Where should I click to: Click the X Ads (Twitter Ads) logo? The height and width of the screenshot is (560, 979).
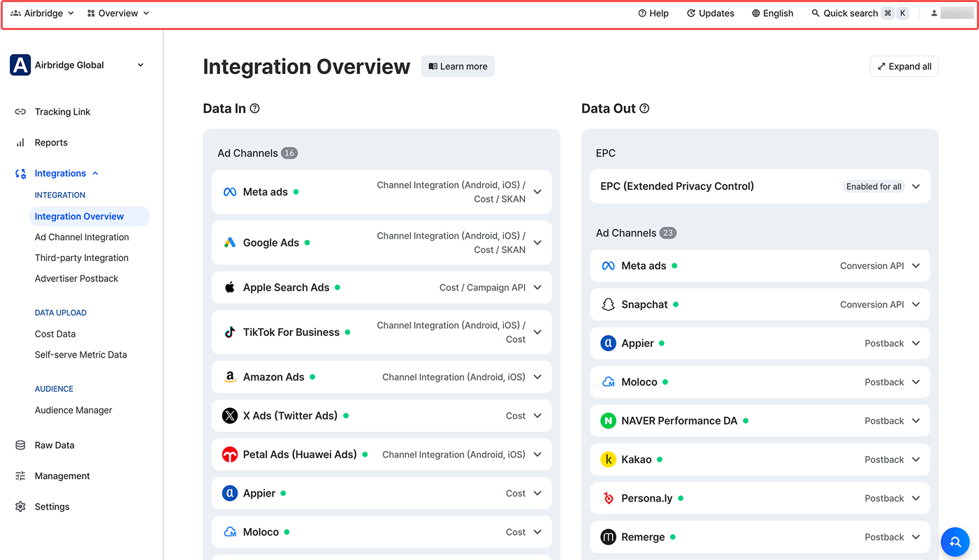pos(230,415)
